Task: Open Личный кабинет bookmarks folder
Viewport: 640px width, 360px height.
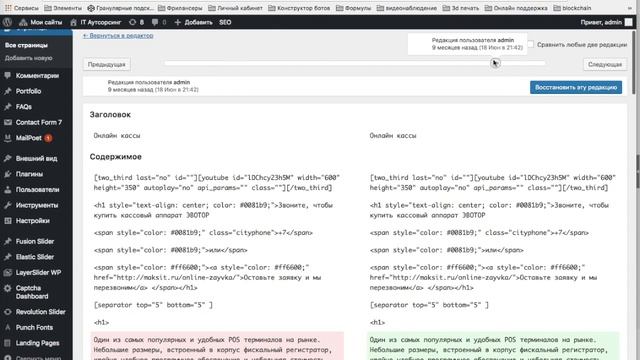Action: click(x=236, y=8)
